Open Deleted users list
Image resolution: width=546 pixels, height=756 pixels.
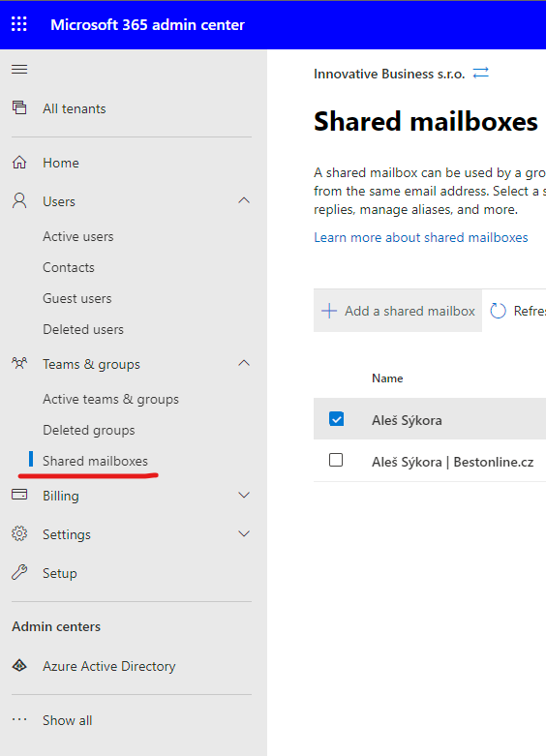[83, 329]
